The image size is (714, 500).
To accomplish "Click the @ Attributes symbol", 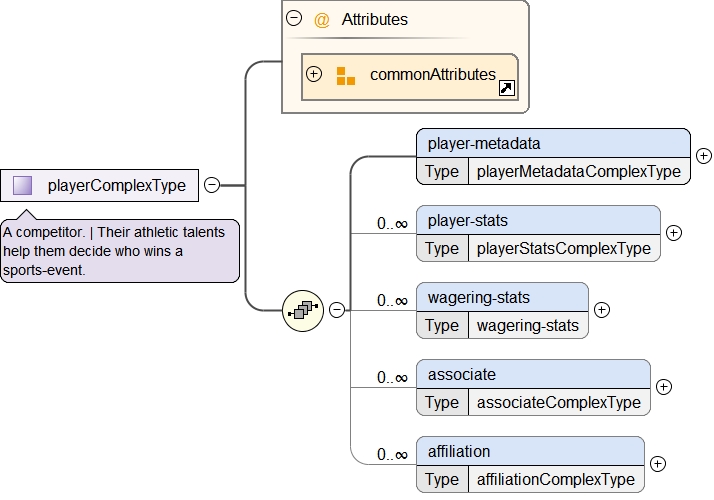I will pos(322,19).
